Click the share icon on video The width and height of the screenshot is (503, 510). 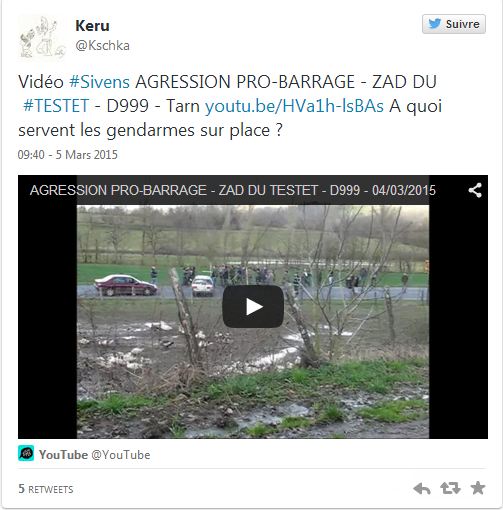pos(475,190)
